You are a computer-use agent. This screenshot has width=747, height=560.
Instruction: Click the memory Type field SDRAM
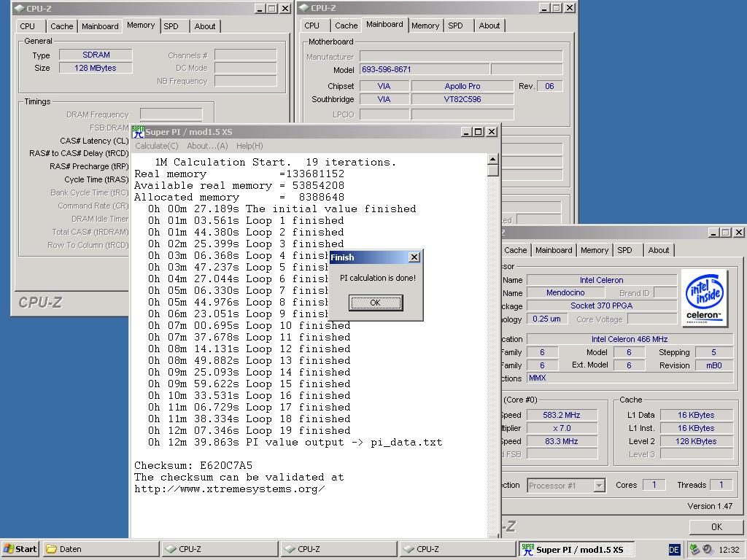point(96,55)
